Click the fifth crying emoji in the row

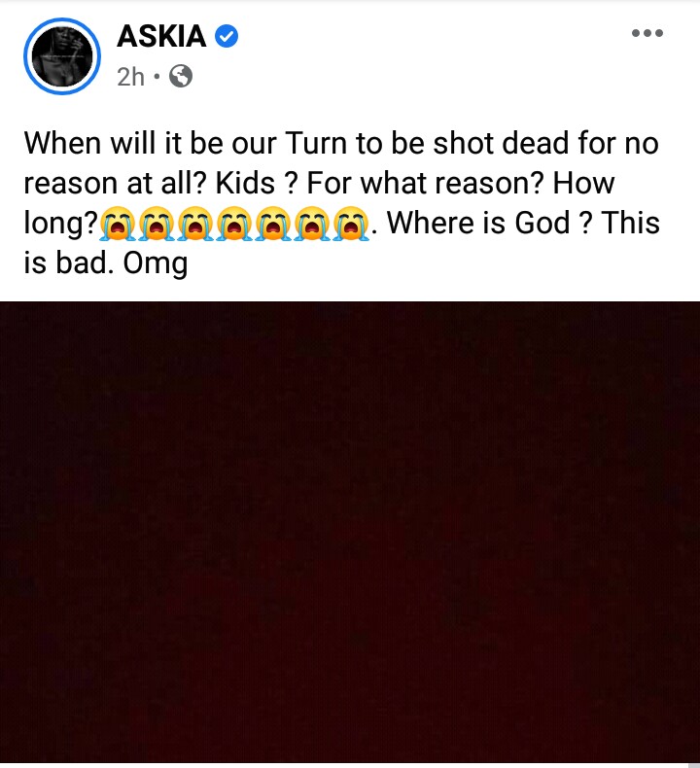click(273, 224)
